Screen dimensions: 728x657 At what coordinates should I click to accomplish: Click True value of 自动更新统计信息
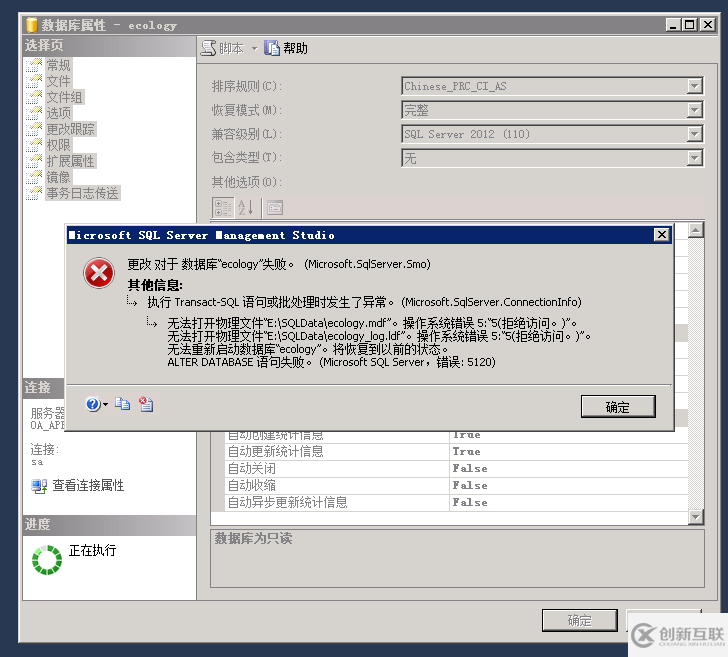[467, 452]
